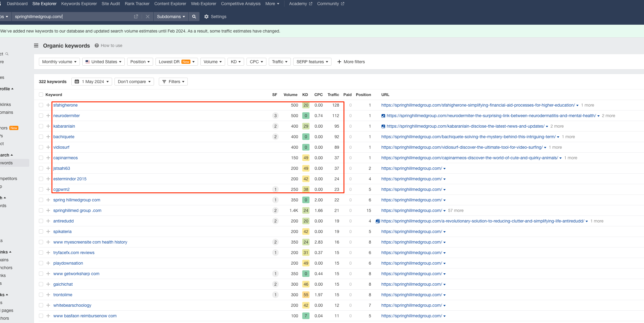Open the springhillmed group .com keyword link
Viewport: 644px width, 323px height.
click(x=77, y=210)
